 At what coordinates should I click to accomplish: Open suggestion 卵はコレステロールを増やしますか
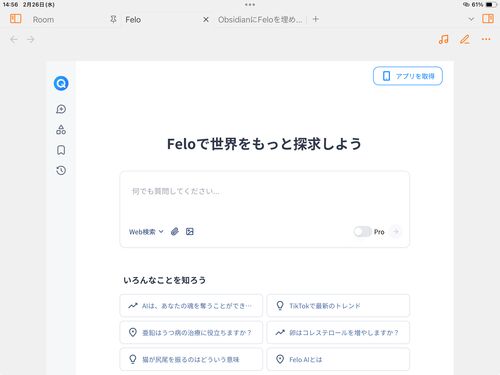click(338, 332)
